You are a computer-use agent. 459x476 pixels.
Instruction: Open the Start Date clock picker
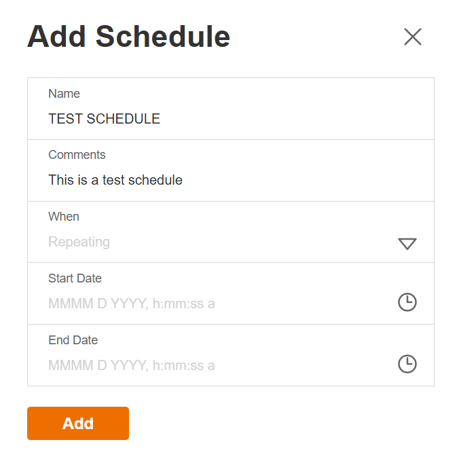407,302
